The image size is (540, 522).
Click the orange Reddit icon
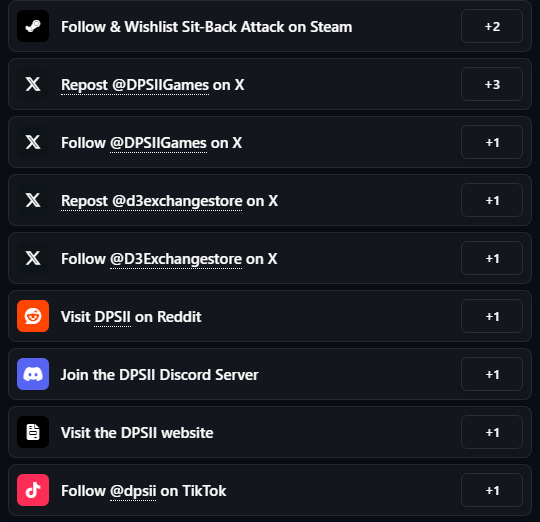[x=33, y=316]
